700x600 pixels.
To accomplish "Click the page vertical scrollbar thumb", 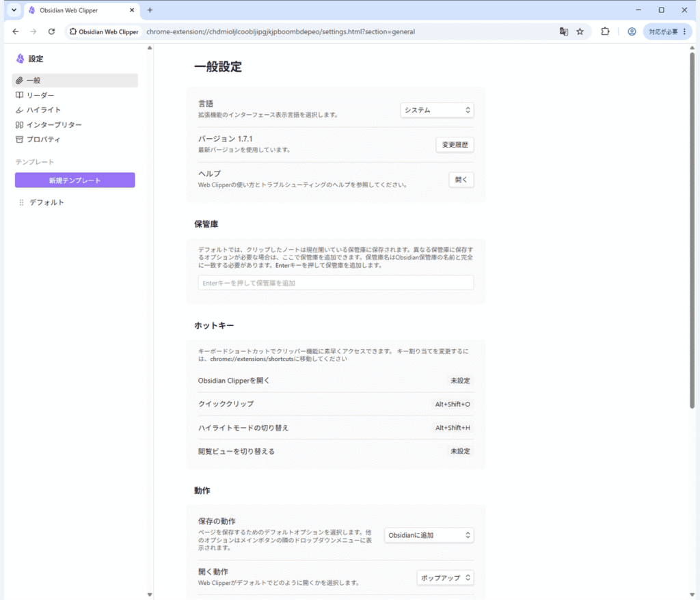I will (692, 230).
